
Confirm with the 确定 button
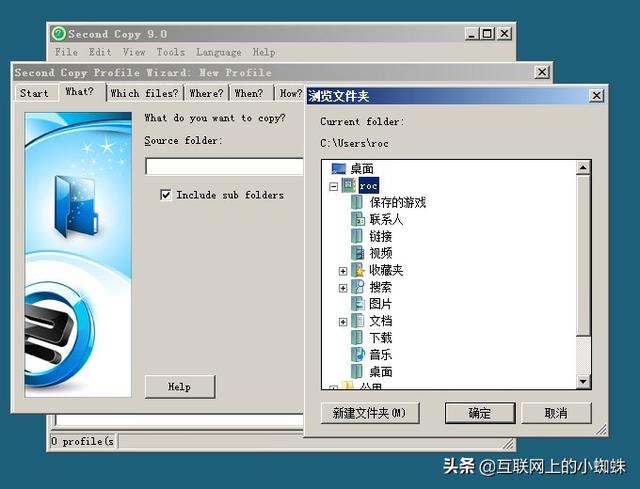tap(480, 413)
